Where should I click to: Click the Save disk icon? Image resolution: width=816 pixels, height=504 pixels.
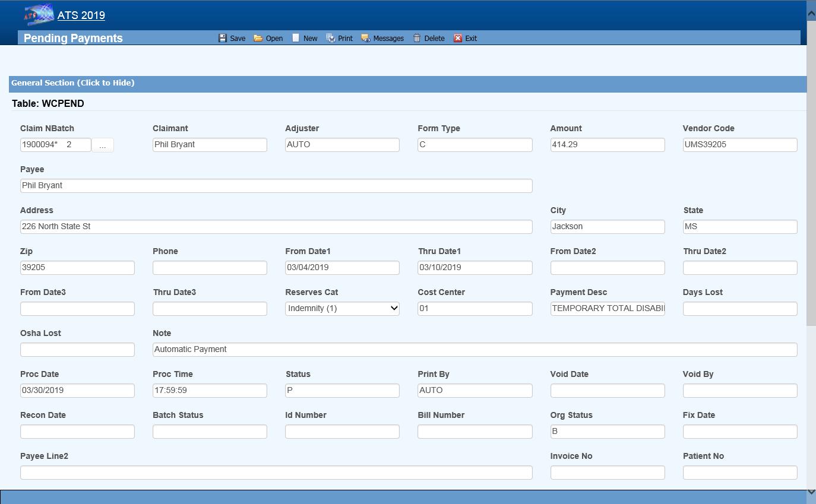point(223,38)
